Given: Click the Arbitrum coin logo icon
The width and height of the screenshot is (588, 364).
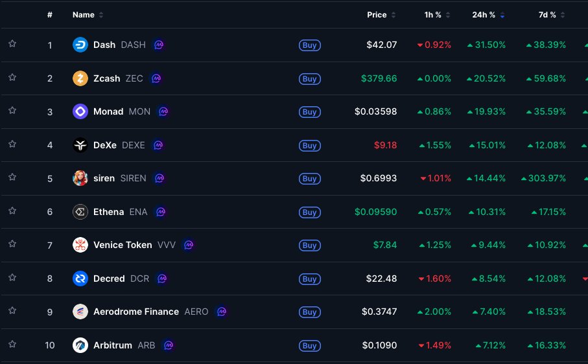Looking at the screenshot, I should tap(80, 345).
